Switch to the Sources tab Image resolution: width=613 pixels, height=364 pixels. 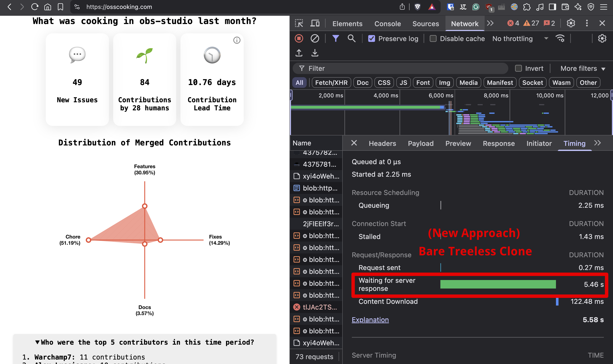click(426, 24)
